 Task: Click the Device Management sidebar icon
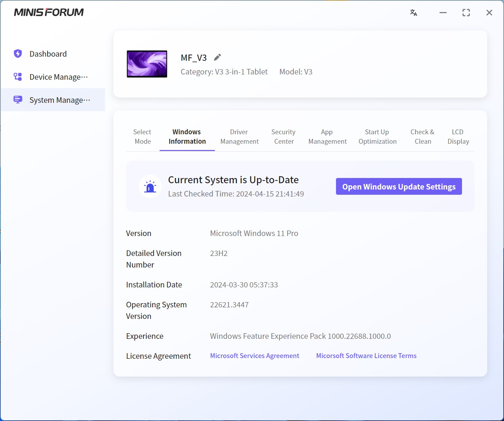tap(18, 77)
